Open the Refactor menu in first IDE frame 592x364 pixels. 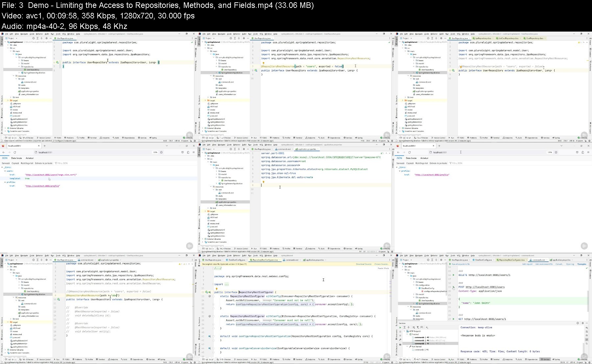pyautogui.click(x=39, y=34)
